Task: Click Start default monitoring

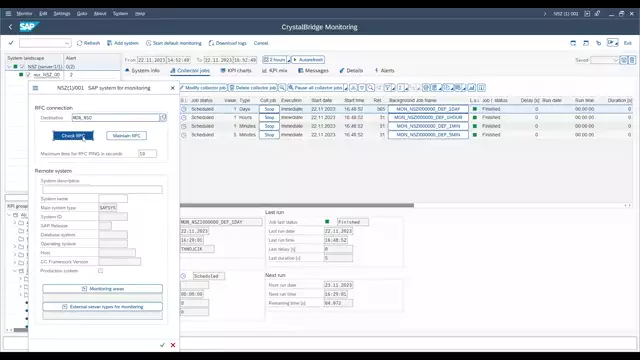Action: (173, 43)
